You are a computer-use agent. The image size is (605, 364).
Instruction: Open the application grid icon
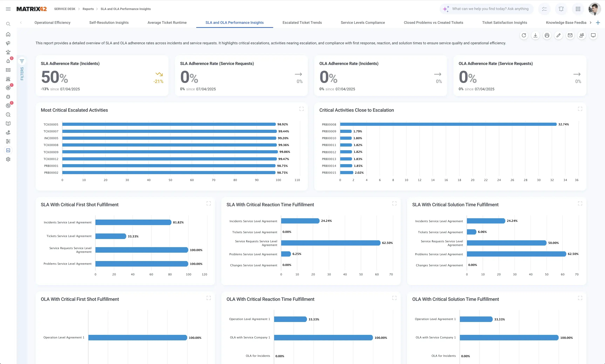pos(578,9)
